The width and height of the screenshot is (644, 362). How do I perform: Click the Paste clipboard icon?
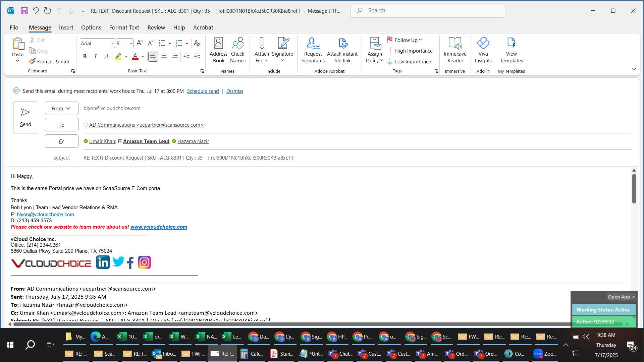pos(18,44)
